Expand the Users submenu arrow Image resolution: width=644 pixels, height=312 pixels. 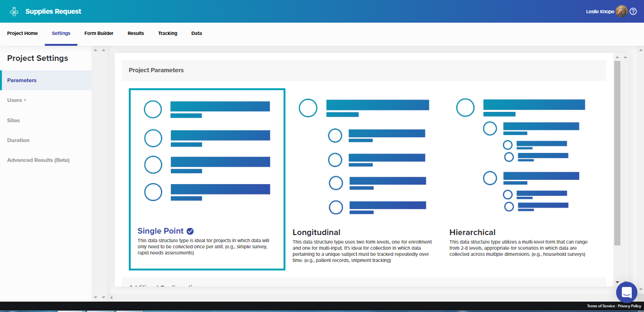[25, 101]
